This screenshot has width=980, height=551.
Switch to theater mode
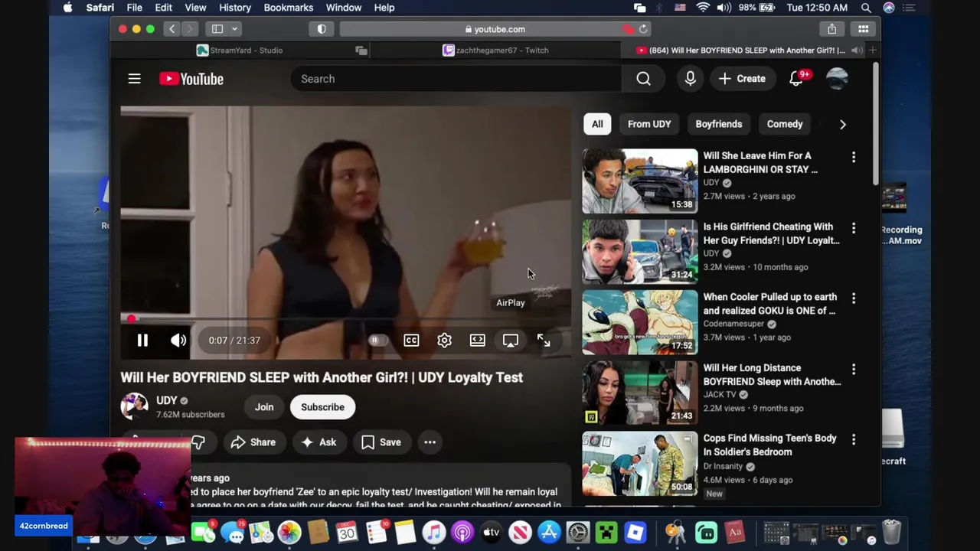477,341
